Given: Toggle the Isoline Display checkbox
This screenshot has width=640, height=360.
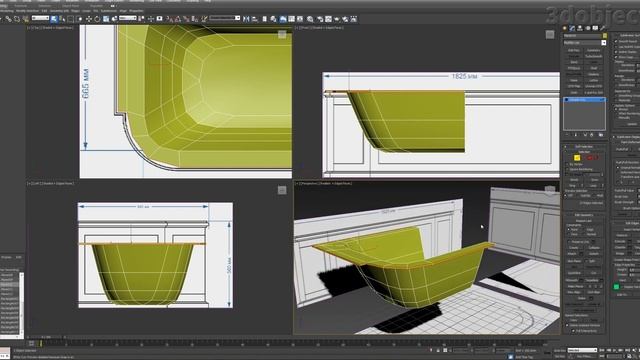Looking at the screenshot, I should point(616,52).
